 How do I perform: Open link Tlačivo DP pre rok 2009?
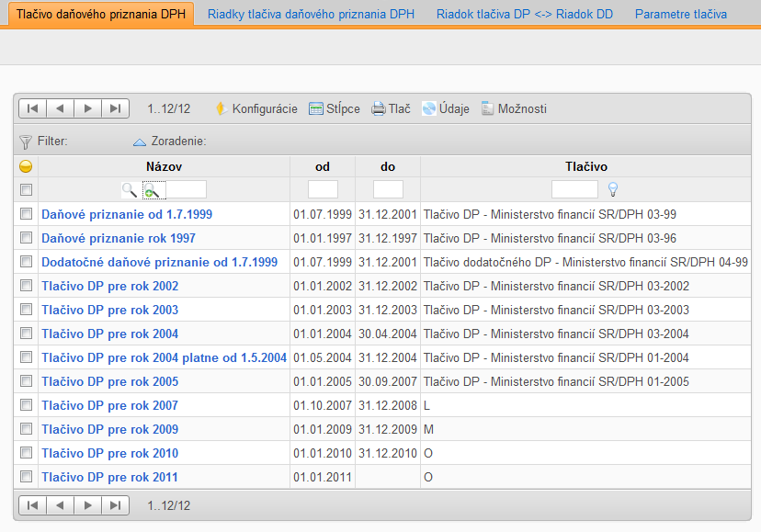pos(109,429)
